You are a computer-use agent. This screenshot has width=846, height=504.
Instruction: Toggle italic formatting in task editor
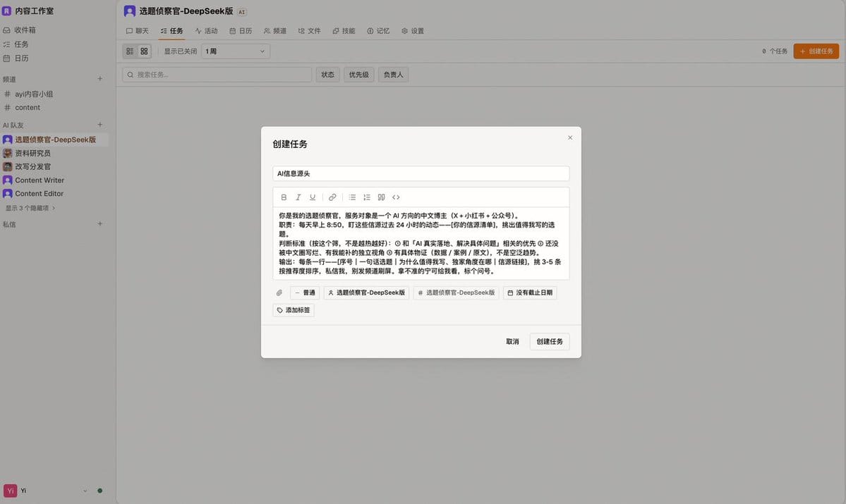coord(298,197)
